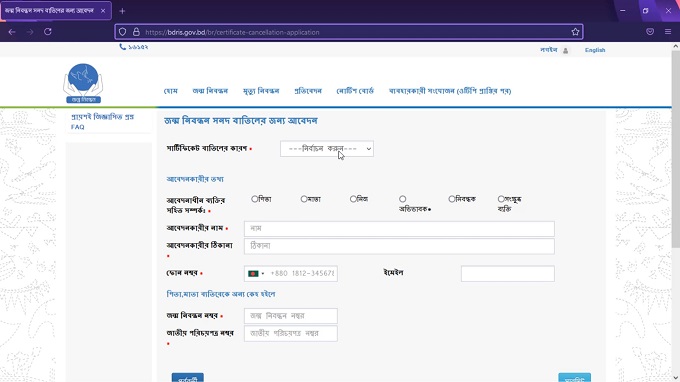Click the shield tracking protection icon
Image resolution: width=680 pixels, height=382 pixels.
click(123, 32)
